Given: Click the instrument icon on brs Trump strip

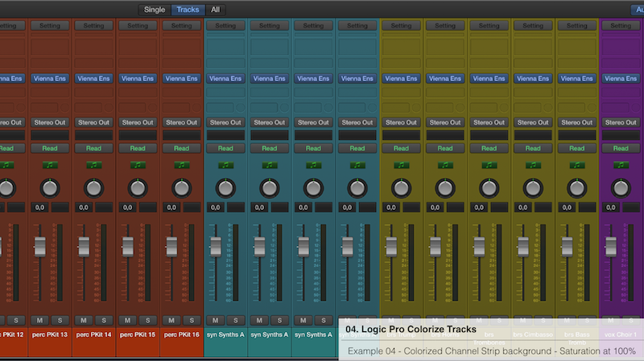Looking at the screenshot, I should pos(401,165).
